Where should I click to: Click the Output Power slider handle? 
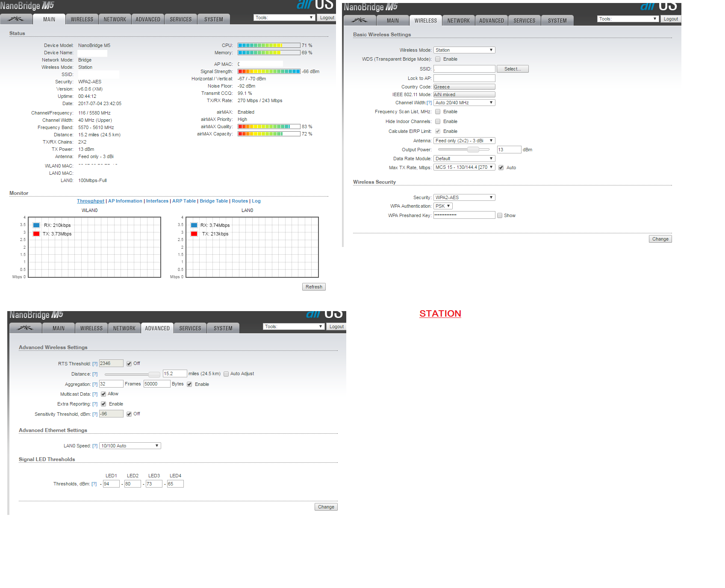coord(473,150)
